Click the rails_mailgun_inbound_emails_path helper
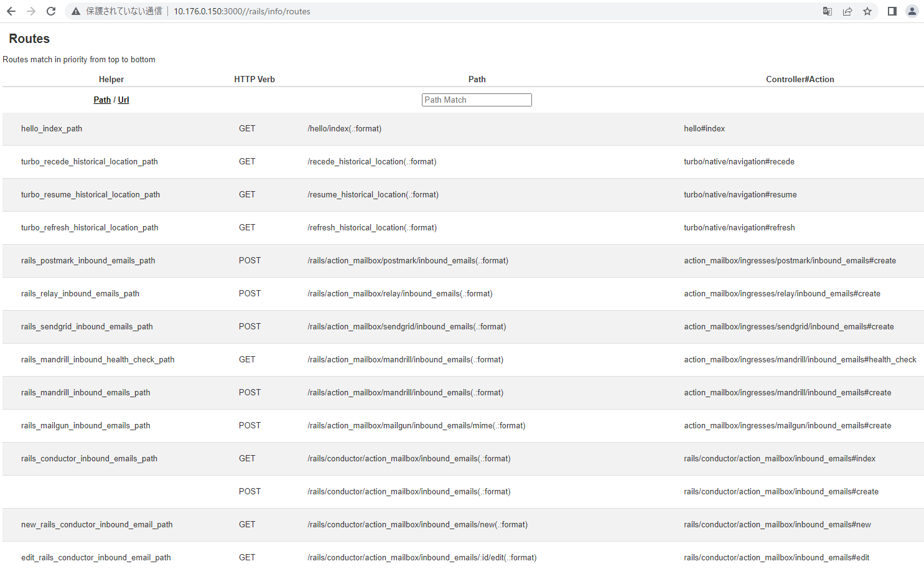The width and height of the screenshot is (924, 574). [x=86, y=425]
